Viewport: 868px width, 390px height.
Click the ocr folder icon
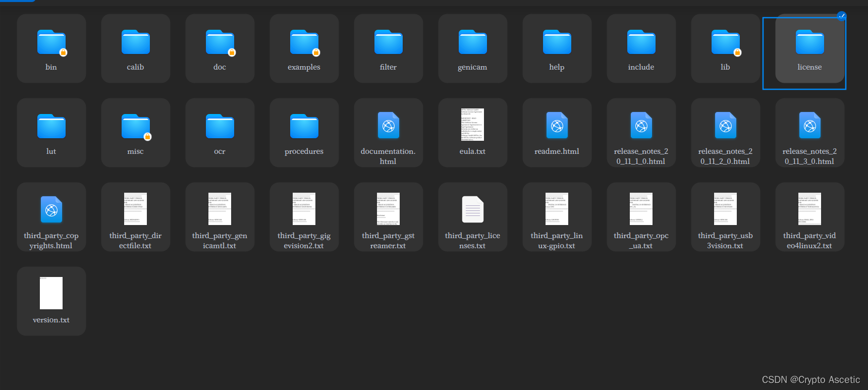coord(220,127)
